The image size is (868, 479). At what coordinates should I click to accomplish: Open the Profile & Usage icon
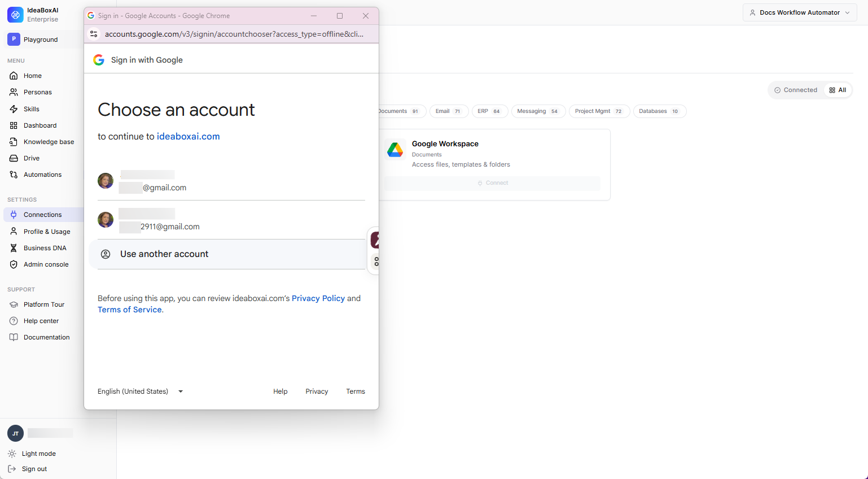14,232
